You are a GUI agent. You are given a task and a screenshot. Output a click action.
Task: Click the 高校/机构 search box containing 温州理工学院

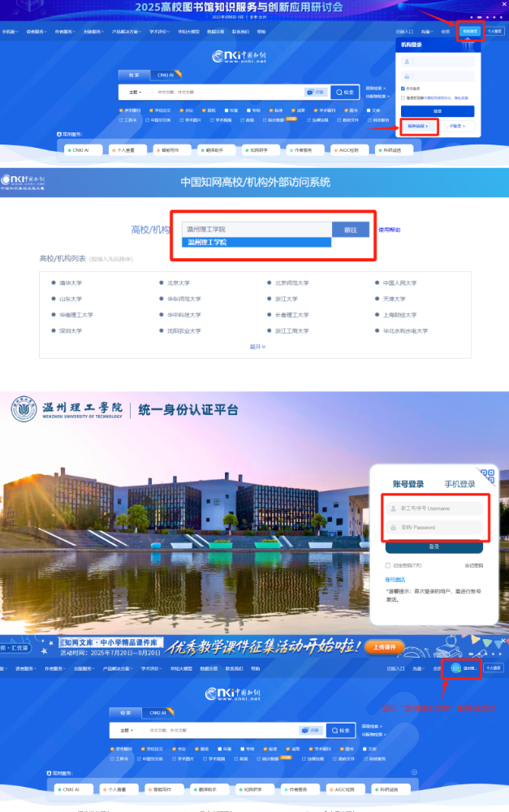click(257, 230)
